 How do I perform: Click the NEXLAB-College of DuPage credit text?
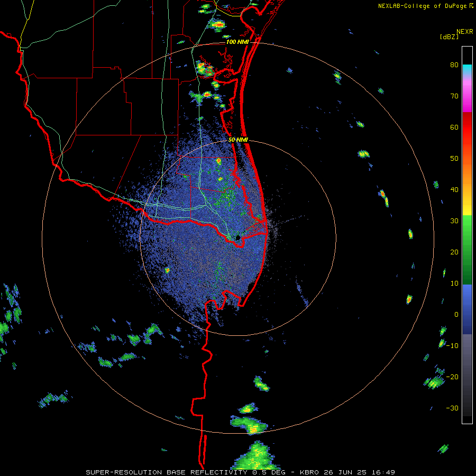click(423, 6)
